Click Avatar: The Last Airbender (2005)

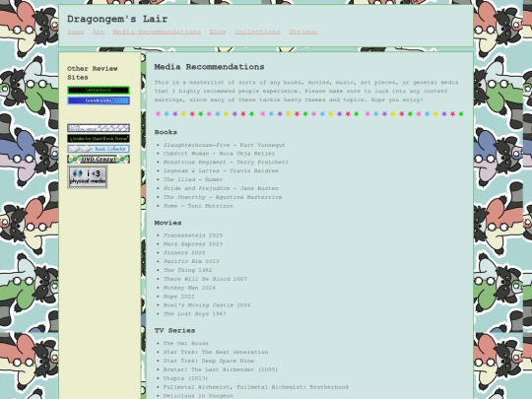click(x=221, y=369)
